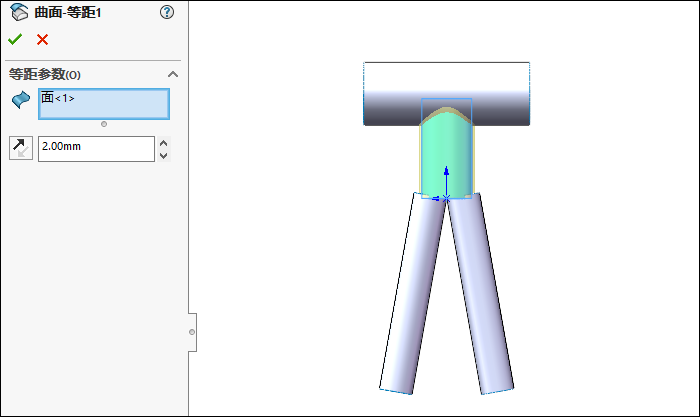Decrease offset distance with down arrow
Viewport: 700px width, 417px height.
(163, 155)
